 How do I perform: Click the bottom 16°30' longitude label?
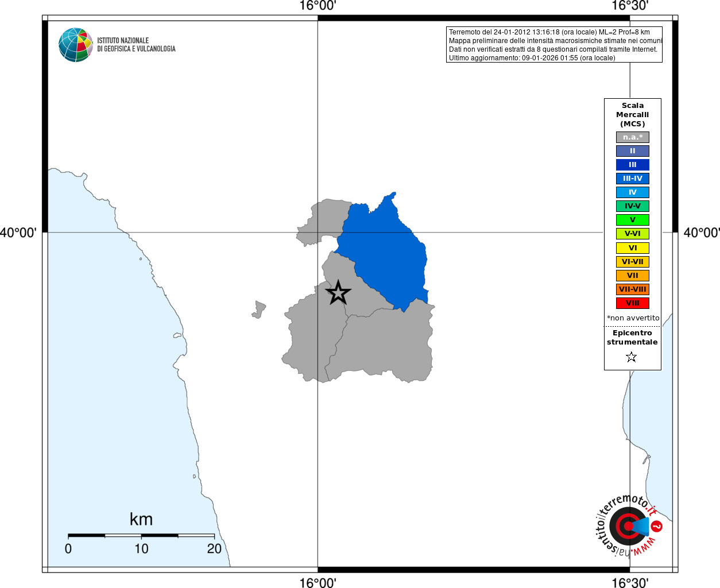(630, 583)
